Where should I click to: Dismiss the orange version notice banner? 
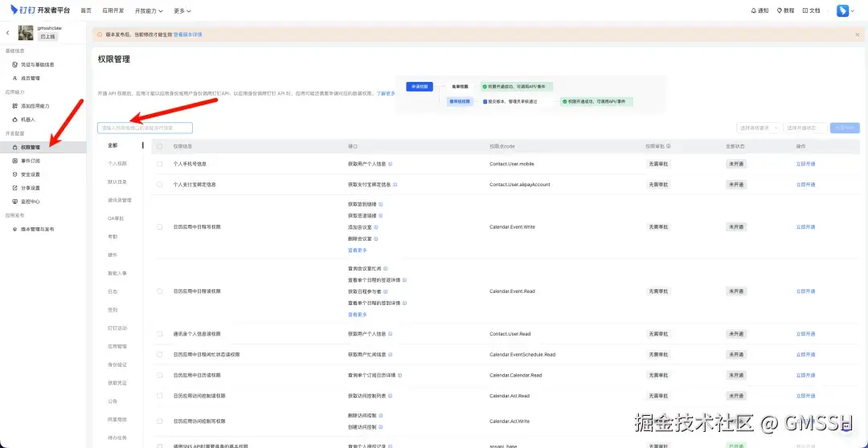(x=858, y=35)
